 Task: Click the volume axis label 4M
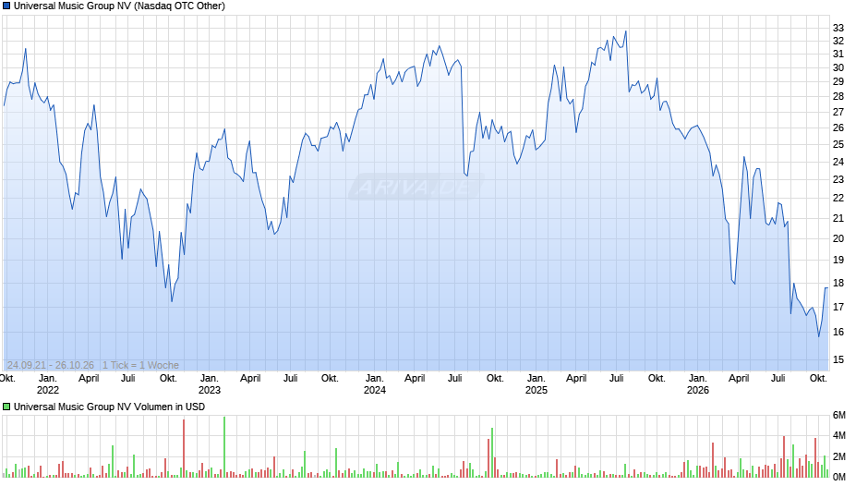coord(839,435)
